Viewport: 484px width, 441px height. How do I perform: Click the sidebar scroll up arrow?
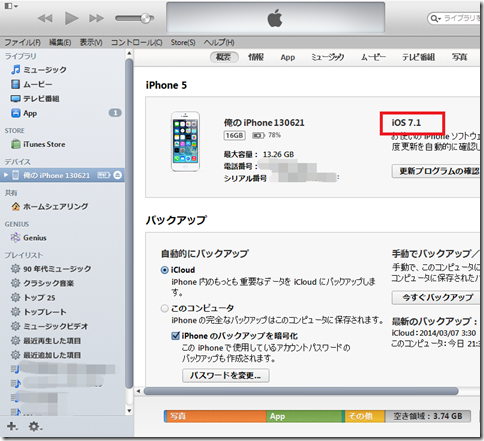coord(129,53)
